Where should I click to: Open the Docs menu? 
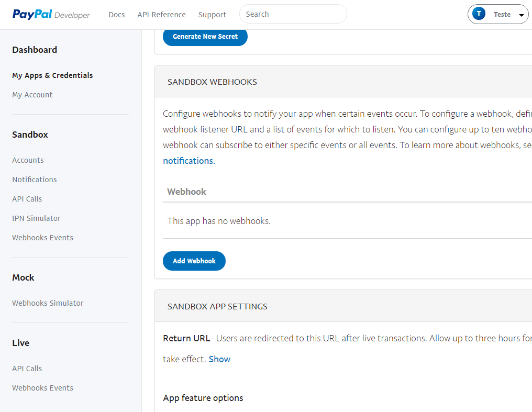tap(117, 15)
